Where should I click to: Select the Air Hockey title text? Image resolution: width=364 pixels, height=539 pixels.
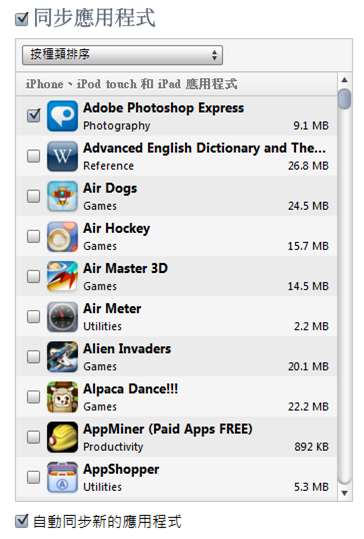tap(117, 229)
